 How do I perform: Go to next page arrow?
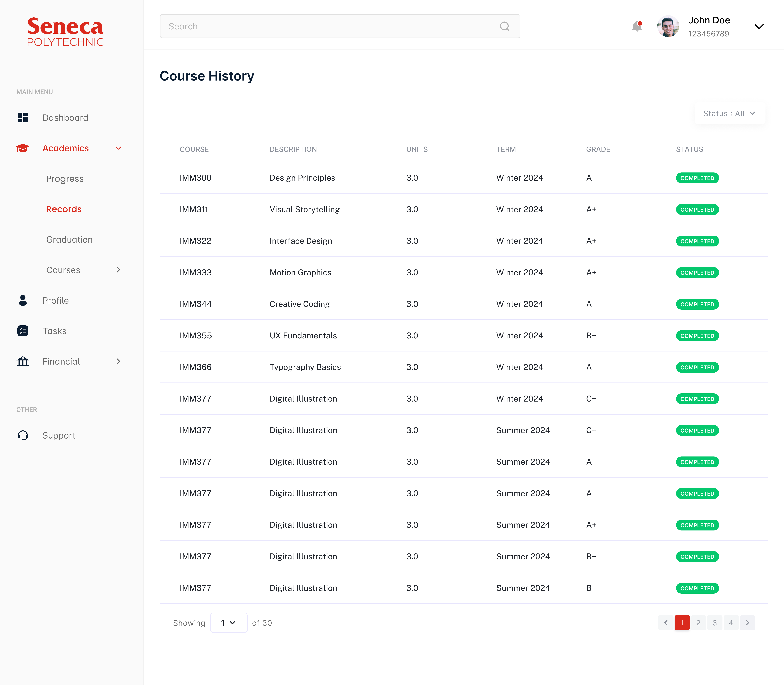point(747,623)
